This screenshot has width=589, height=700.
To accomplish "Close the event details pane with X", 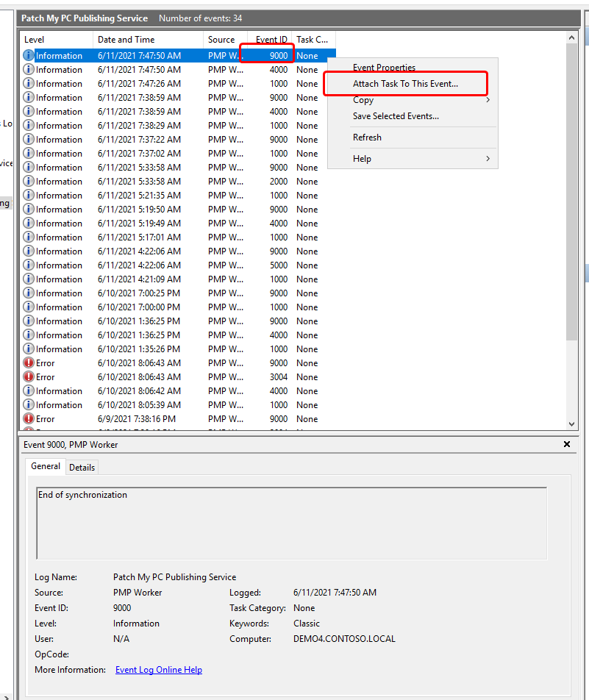I will [x=566, y=445].
